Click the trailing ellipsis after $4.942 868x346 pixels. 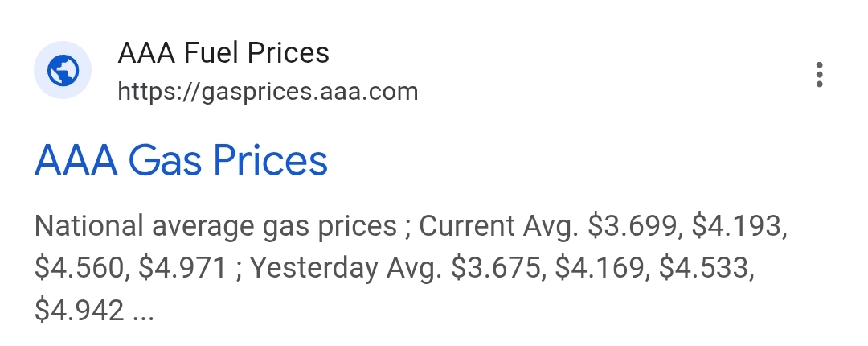[143, 311]
